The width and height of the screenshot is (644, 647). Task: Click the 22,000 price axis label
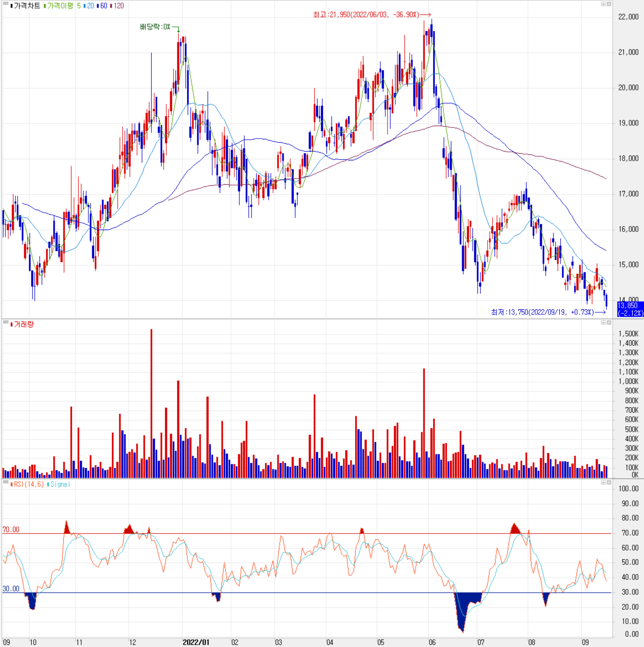[629, 17]
